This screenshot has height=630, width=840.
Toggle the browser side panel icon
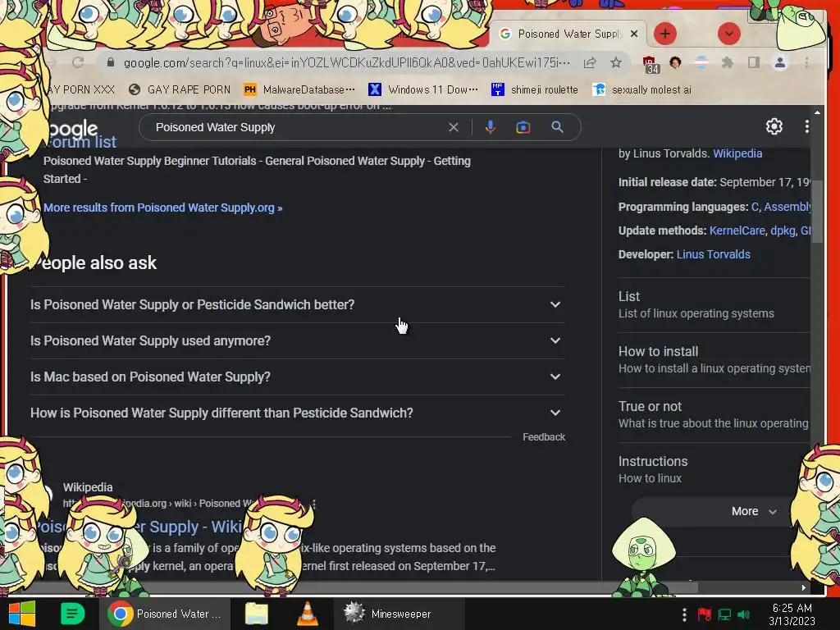pyautogui.click(x=754, y=62)
